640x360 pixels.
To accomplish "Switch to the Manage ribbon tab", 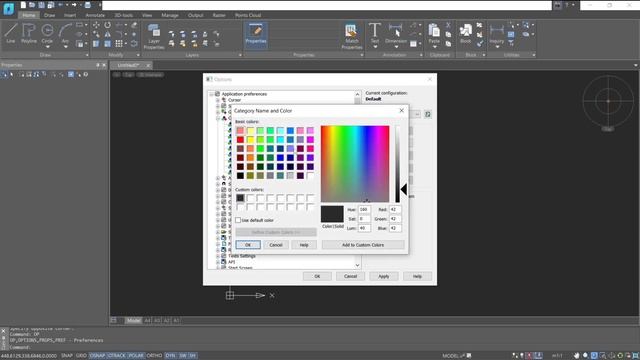I will [170, 15].
